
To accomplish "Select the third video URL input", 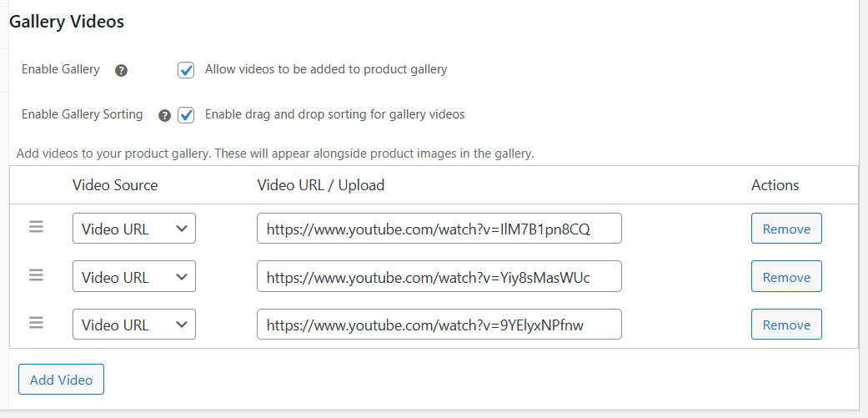I will [x=439, y=325].
